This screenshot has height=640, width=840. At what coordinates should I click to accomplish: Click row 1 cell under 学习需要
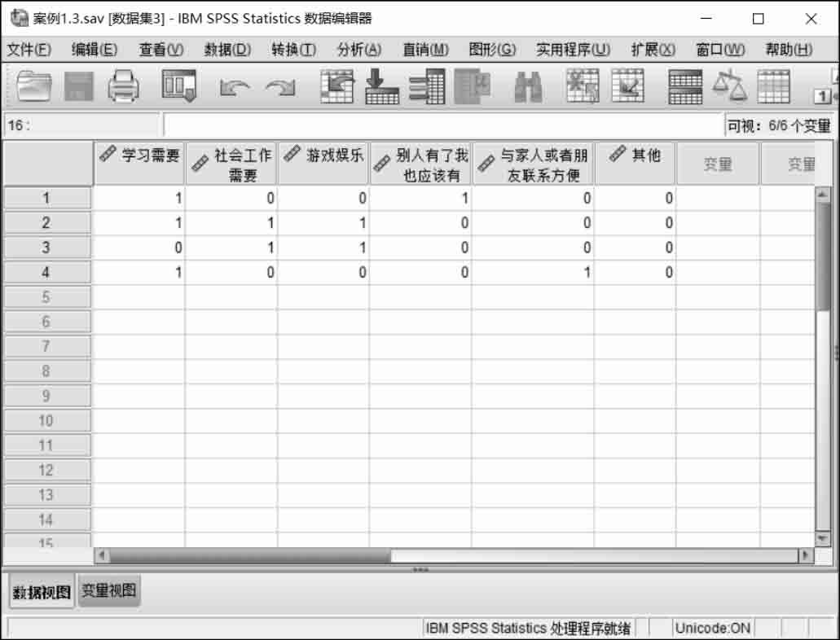(139, 198)
